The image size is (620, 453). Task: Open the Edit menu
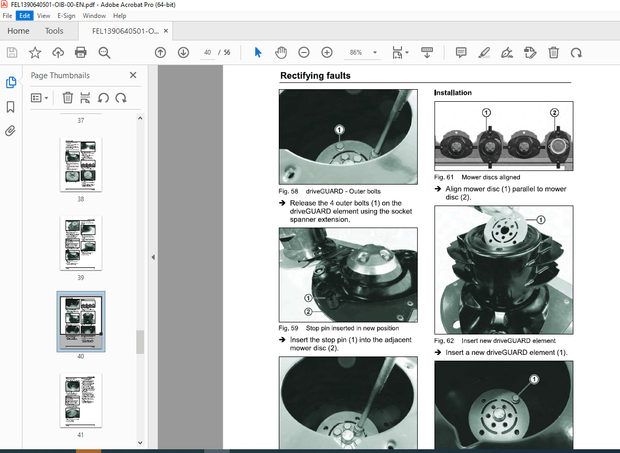(25, 16)
